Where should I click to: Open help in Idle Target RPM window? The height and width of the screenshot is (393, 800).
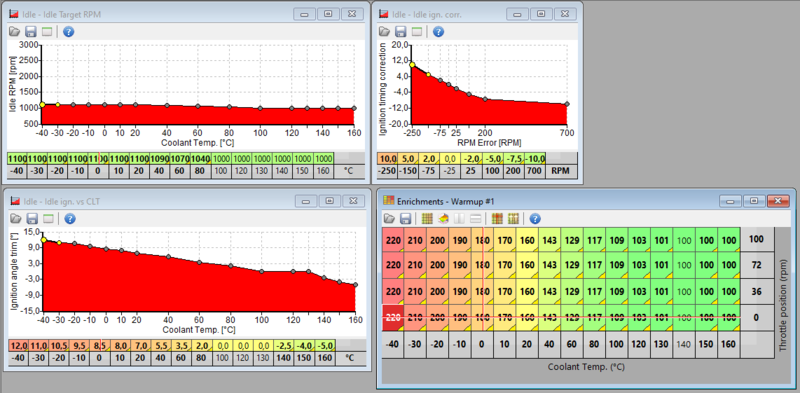click(69, 32)
